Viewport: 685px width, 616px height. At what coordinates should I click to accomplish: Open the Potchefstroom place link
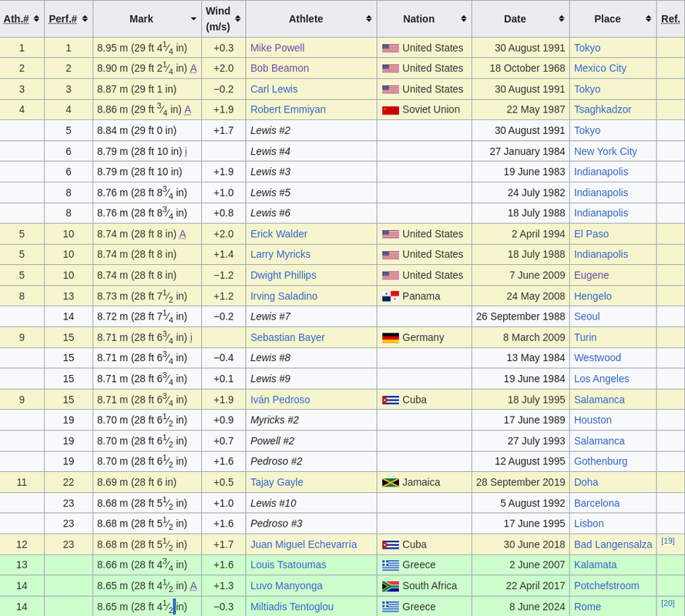(606, 586)
